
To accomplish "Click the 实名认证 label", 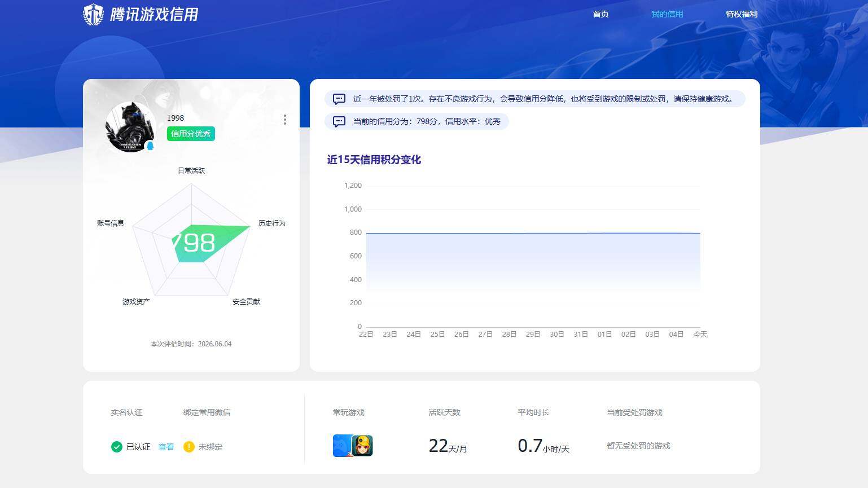I will [x=126, y=412].
